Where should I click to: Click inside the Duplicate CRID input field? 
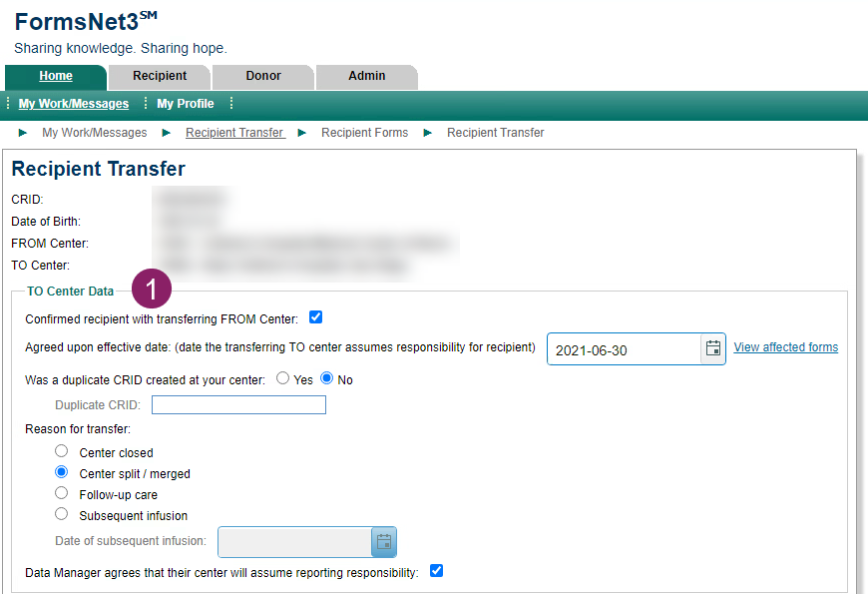pos(238,403)
